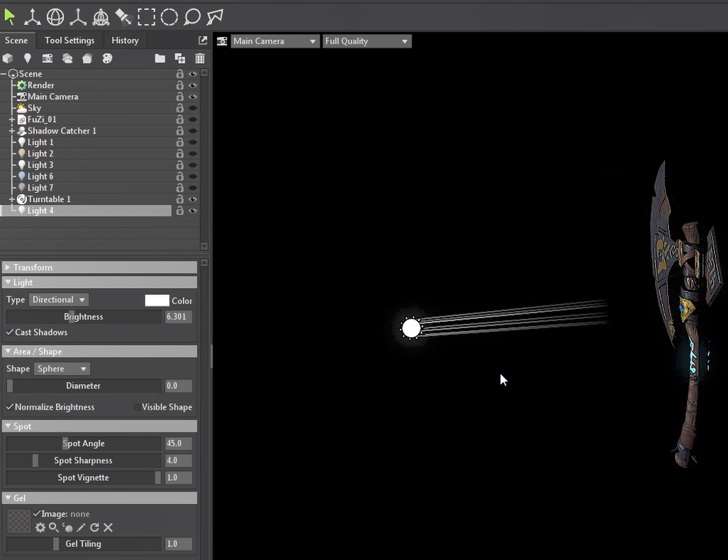The width and height of the screenshot is (728, 560).
Task: Open gel image settings gear
Action: tap(40, 528)
